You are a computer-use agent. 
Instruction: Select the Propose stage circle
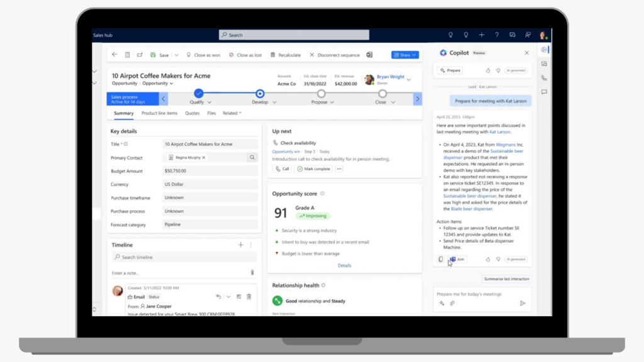click(x=319, y=94)
